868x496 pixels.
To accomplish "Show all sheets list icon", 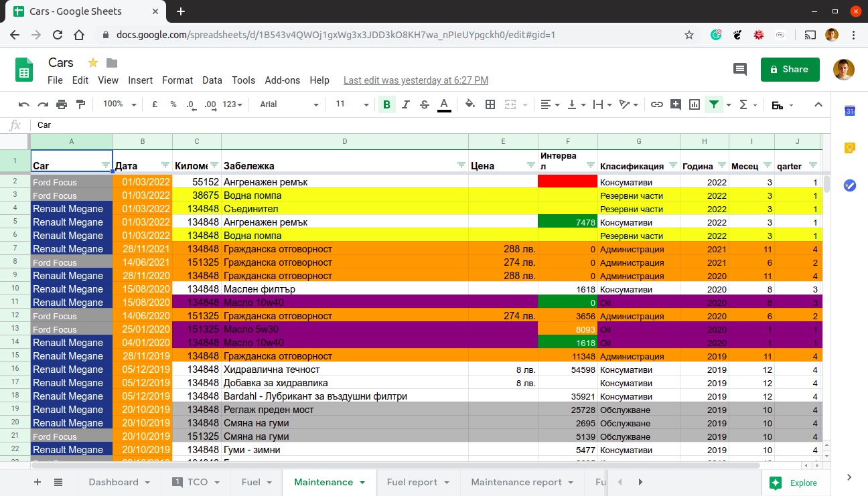I will 58,482.
